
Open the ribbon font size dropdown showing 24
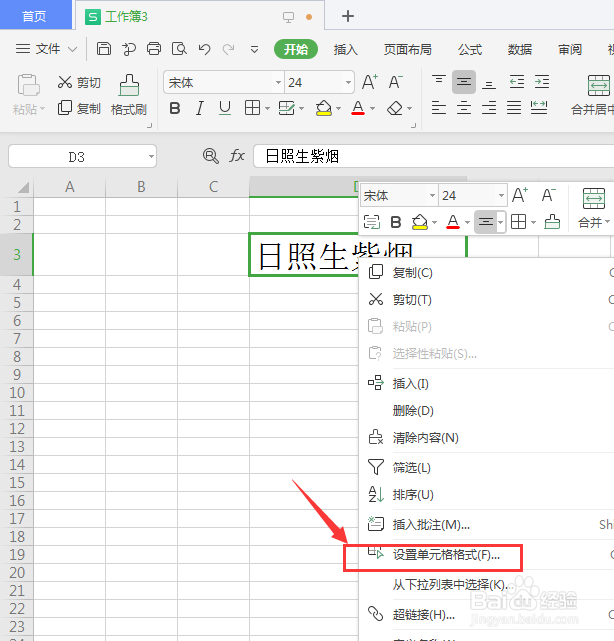point(348,83)
